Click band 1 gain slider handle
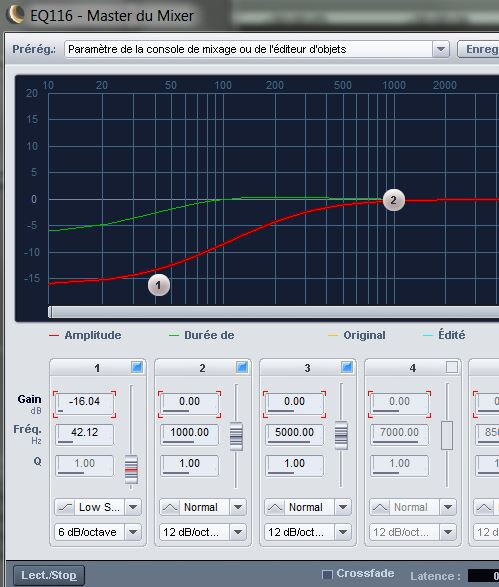This screenshot has width=499, height=587. (131, 469)
